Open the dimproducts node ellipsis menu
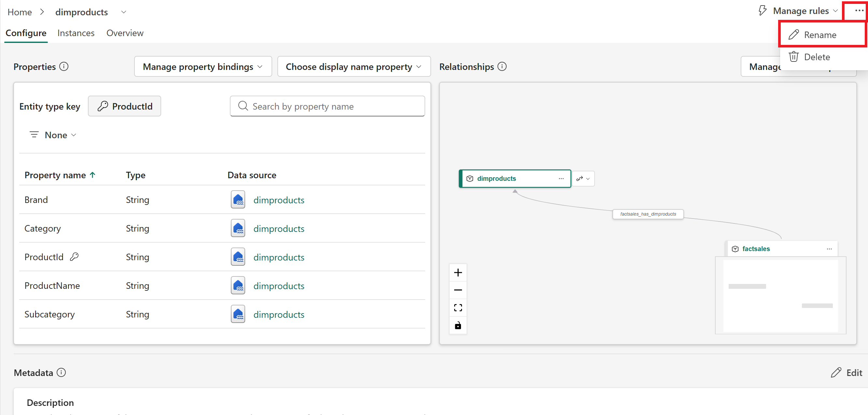 [x=561, y=178]
